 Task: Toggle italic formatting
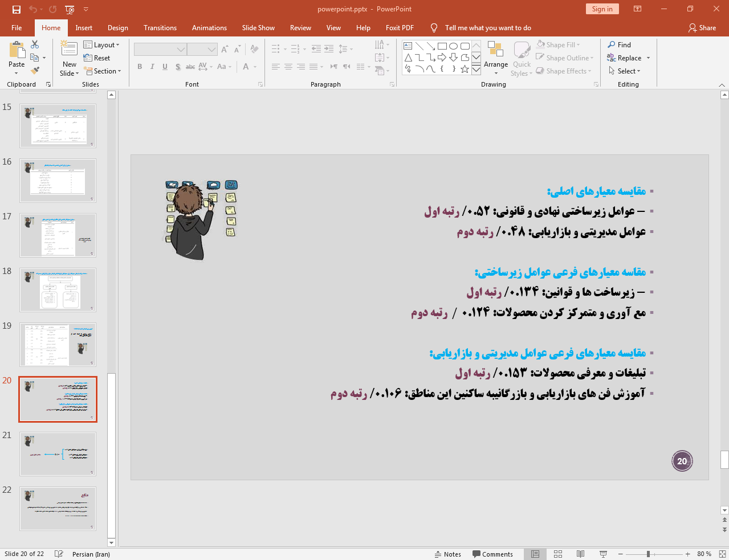click(152, 67)
